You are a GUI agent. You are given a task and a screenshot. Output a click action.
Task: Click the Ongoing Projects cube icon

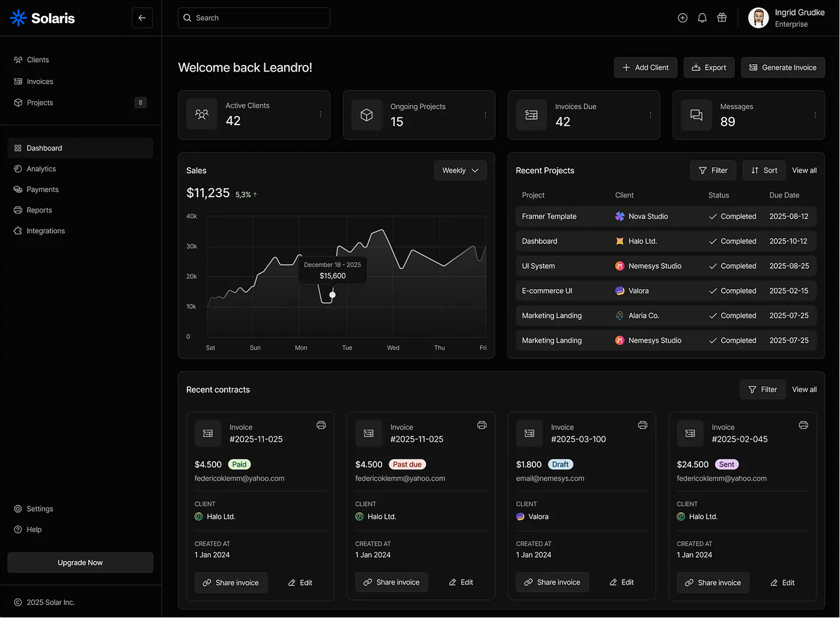click(367, 115)
